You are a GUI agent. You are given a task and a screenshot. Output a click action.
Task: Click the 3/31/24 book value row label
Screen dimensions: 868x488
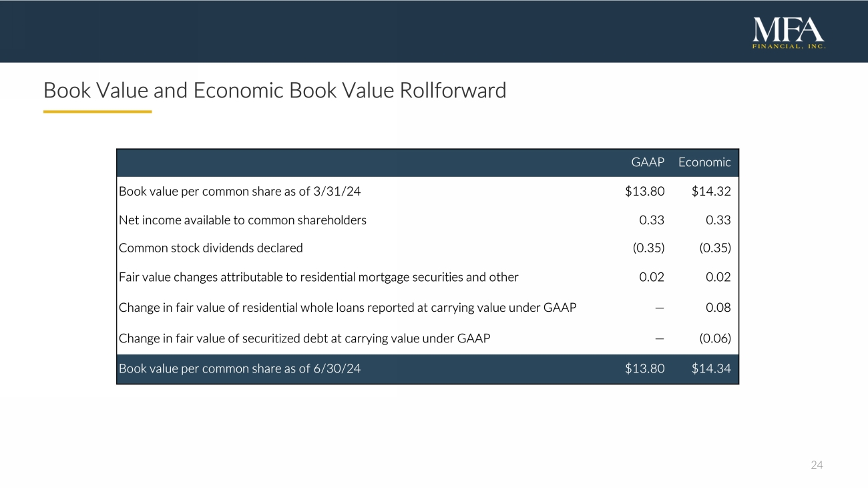click(240, 192)
